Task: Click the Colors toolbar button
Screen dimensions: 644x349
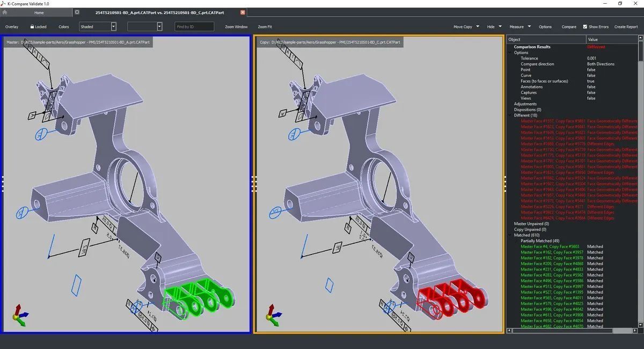Action: pos(64,27)
